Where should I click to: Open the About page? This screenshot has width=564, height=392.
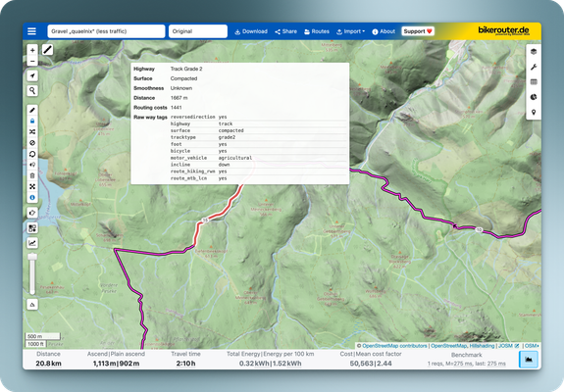(384, 31)
